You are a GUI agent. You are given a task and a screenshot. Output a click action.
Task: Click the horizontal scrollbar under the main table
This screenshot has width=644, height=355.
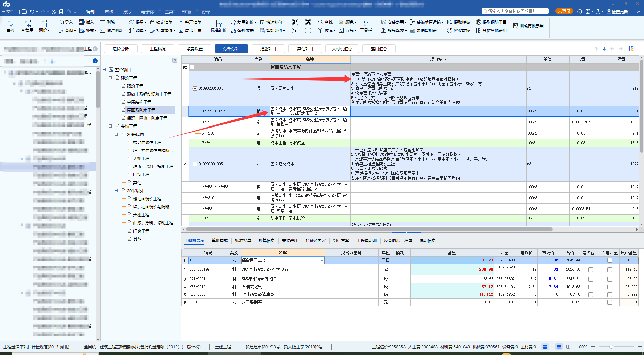[369, 229]
